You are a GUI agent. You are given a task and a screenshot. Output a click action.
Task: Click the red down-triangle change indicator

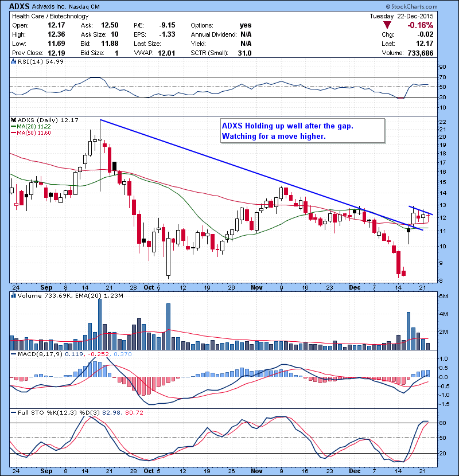click(x=387, y=25)
